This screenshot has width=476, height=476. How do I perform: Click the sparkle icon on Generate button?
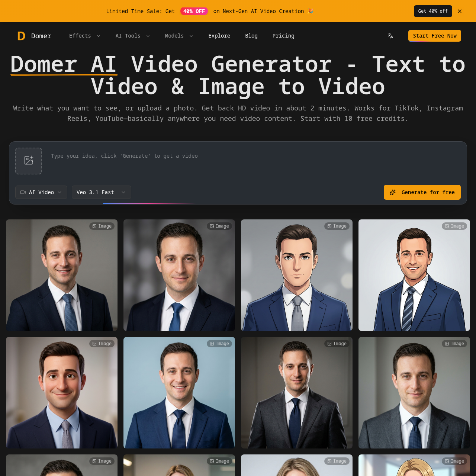(x=393, y=192)
